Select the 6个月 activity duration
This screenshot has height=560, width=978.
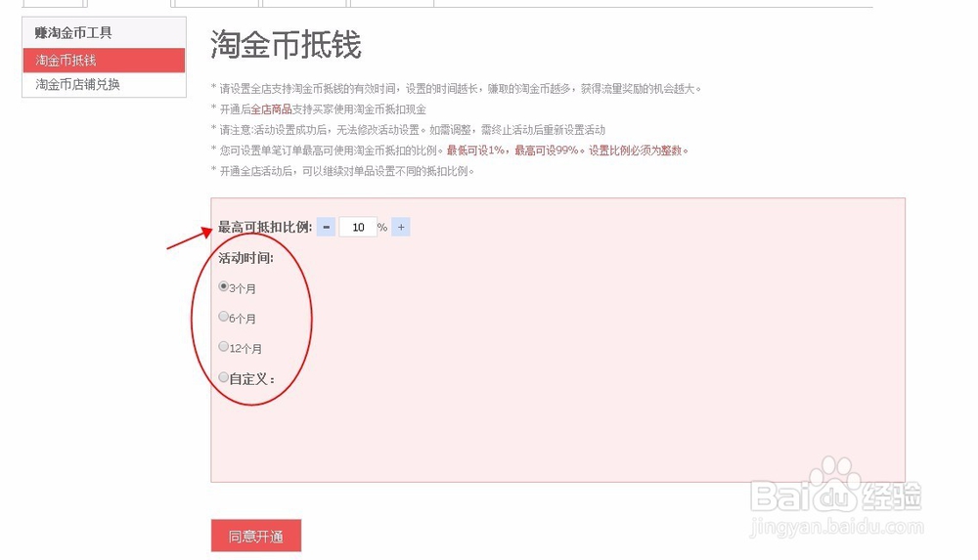click(x=223, y=317)
